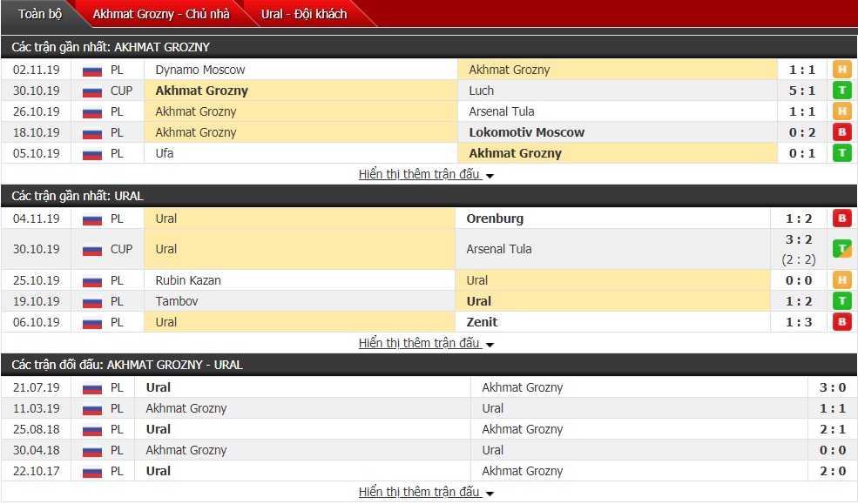Click Russian flag in 18.10.19 row
Image resolution: width=858 pixels, height=504 pixels.
pos(92,133)
